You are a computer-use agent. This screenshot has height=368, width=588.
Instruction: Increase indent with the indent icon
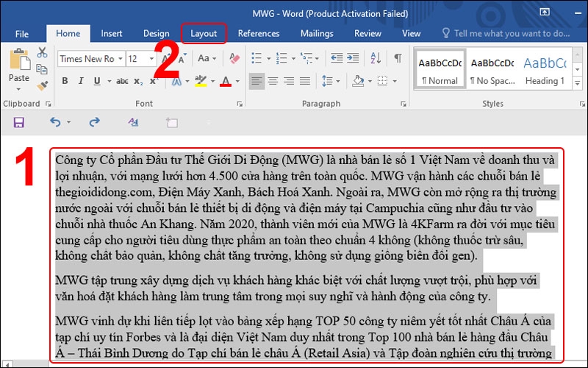[353, 58]
